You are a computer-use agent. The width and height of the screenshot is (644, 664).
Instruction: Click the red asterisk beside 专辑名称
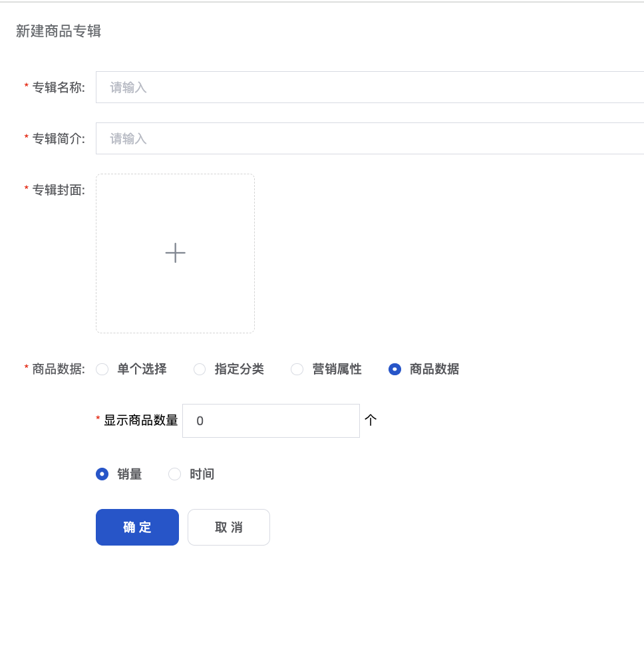[x=27, y=87]
